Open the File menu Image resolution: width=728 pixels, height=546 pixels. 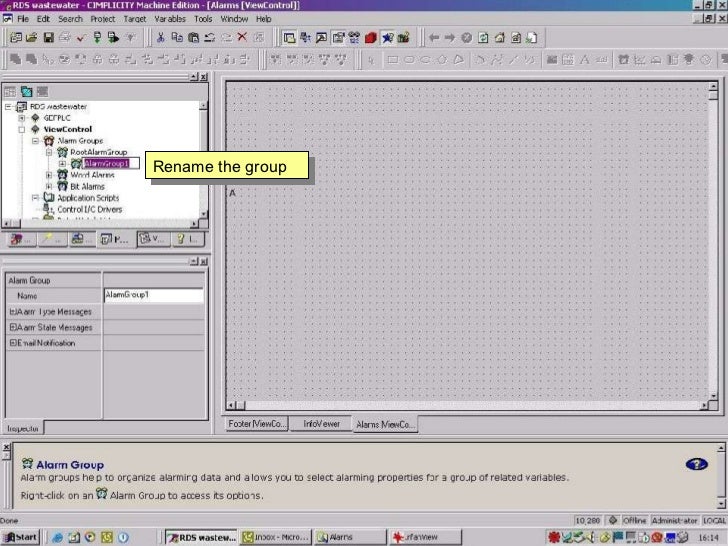[23, 19]
